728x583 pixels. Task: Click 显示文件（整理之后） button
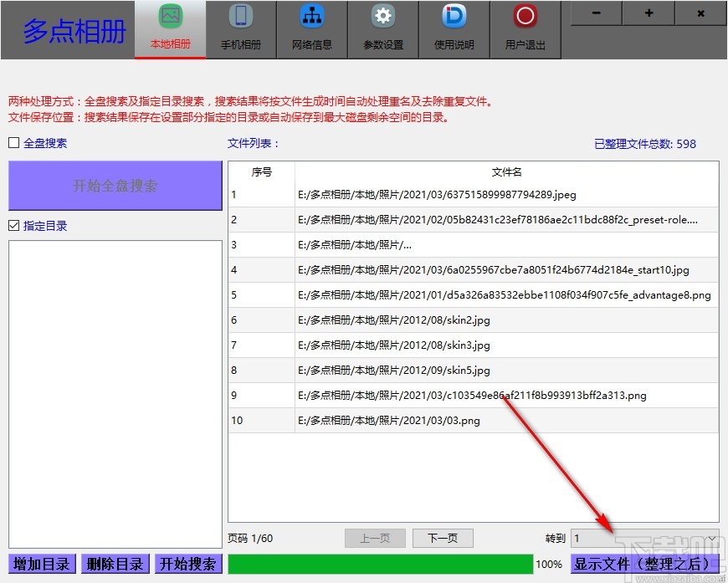[644, 564]
